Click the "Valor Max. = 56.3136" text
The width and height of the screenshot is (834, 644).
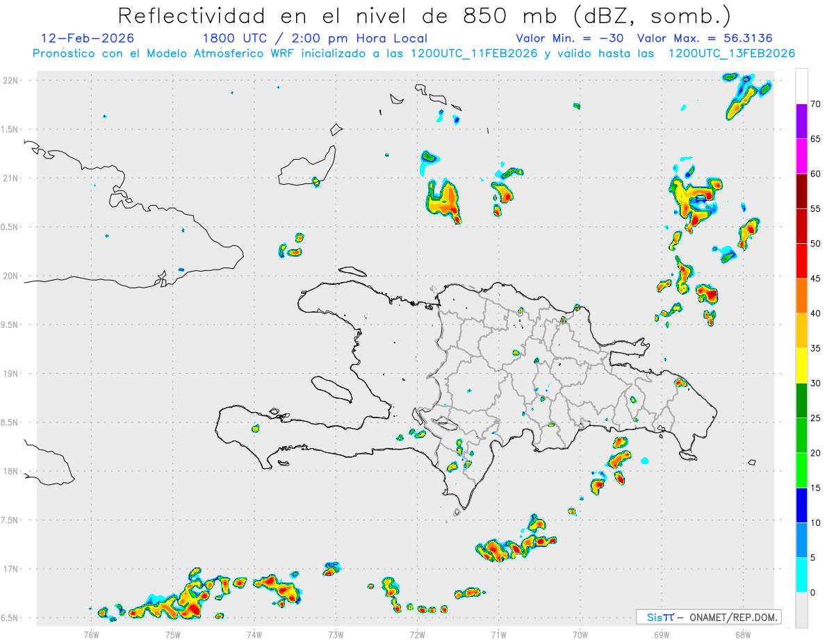[x=705, y=38]
